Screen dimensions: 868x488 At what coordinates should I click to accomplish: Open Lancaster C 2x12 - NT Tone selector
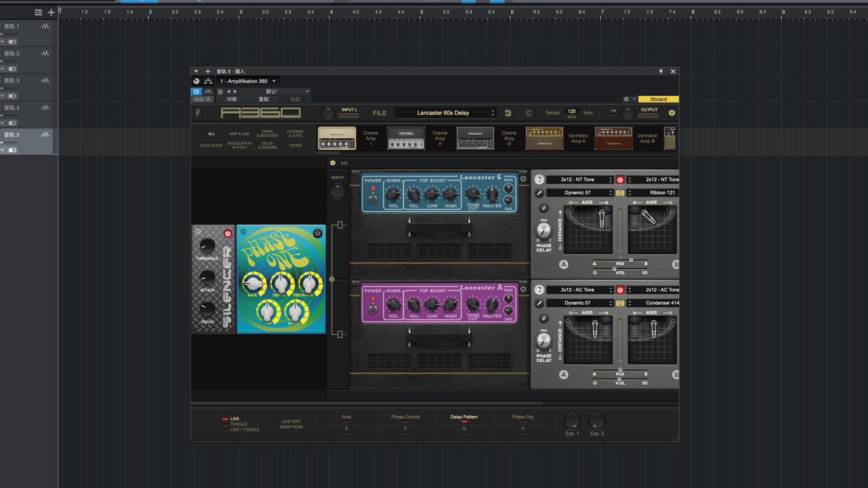(x=580, y=179)
